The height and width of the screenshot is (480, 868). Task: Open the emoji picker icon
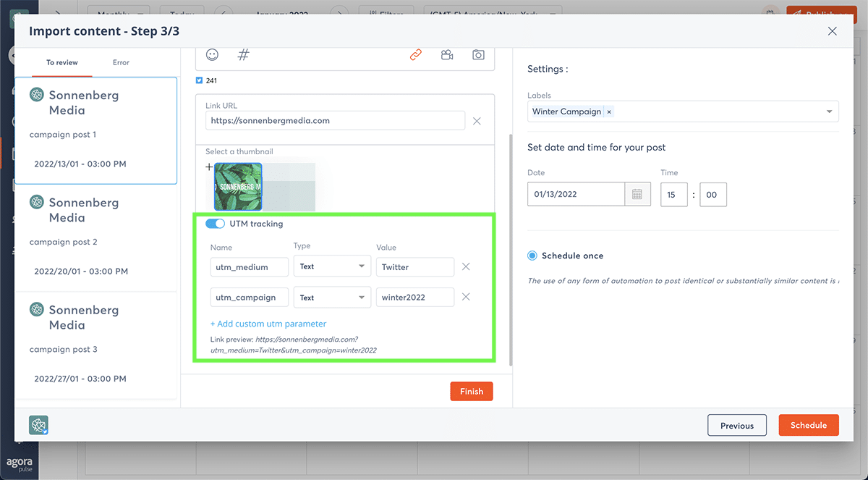(x=212, y=55)
